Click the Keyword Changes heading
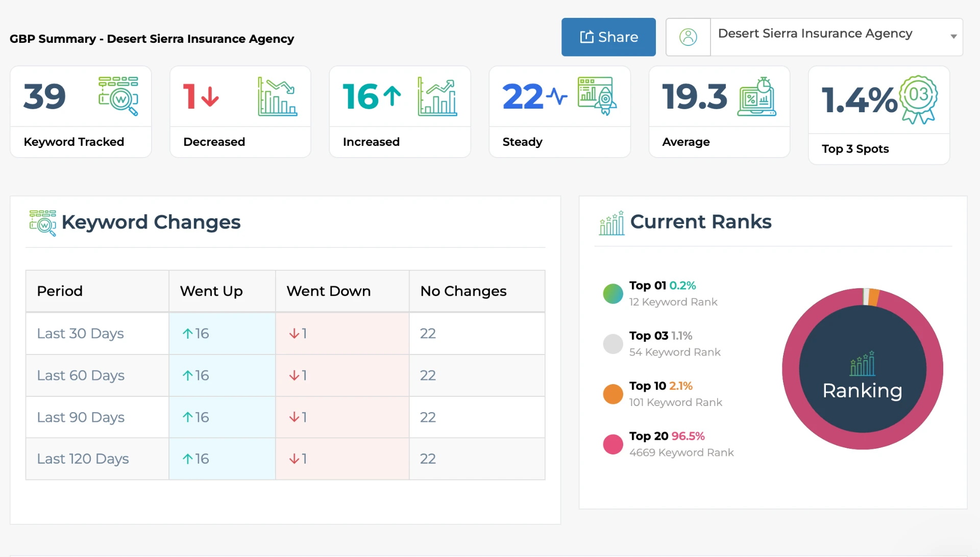The image size is (980, 557). tap(151, 222)
